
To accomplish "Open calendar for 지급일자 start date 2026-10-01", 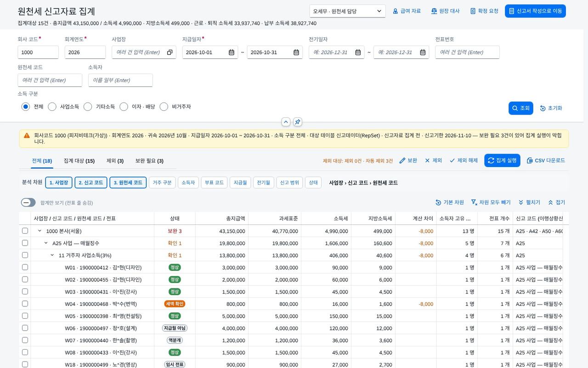I will [x=232, y=52].
